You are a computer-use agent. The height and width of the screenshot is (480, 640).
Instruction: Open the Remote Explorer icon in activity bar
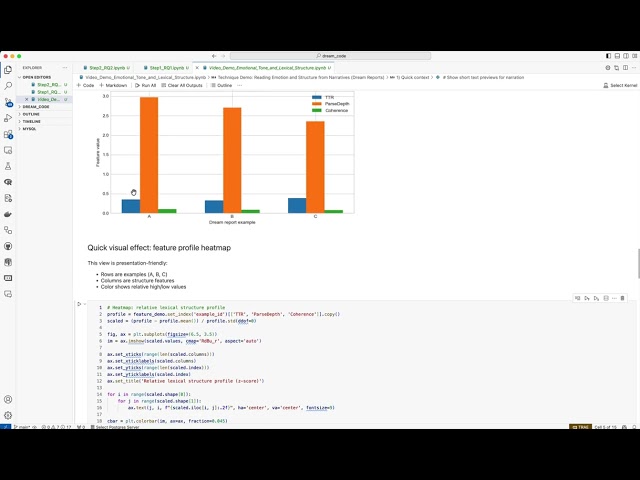pyautogui.click(x=8, y=150)
